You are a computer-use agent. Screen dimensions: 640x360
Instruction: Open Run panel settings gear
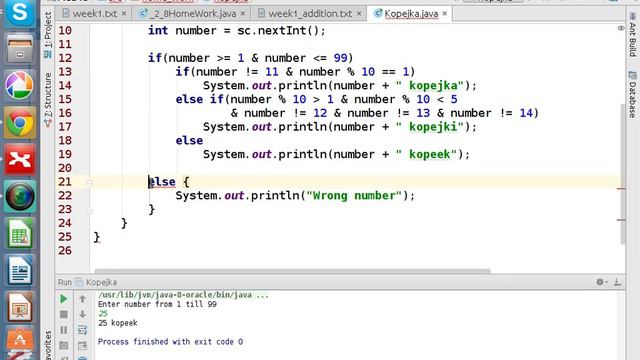tap(601, 282)
